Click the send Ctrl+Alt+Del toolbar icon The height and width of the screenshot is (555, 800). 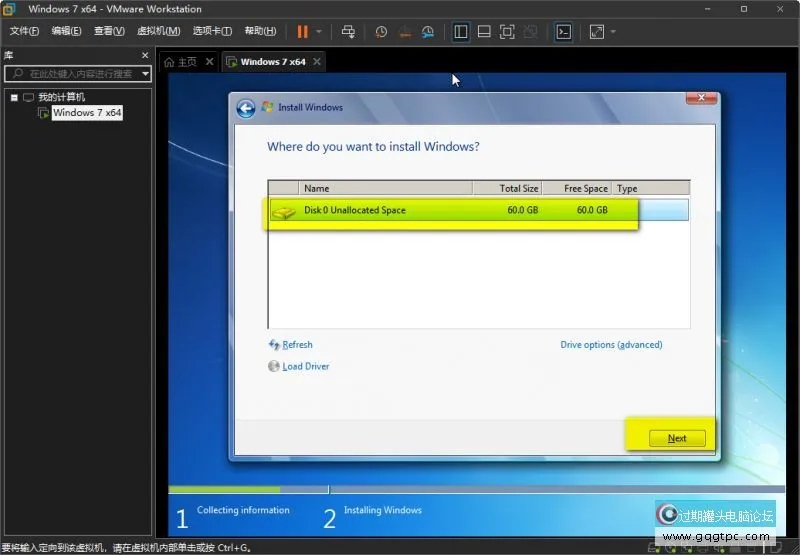click(348, 31)
